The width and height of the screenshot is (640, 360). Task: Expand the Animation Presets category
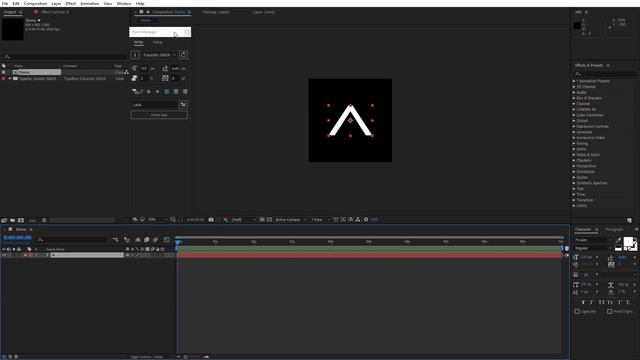click(574, 81)
